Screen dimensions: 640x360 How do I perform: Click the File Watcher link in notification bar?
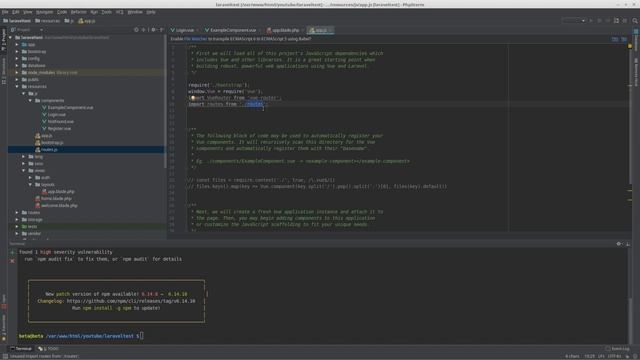196,39
